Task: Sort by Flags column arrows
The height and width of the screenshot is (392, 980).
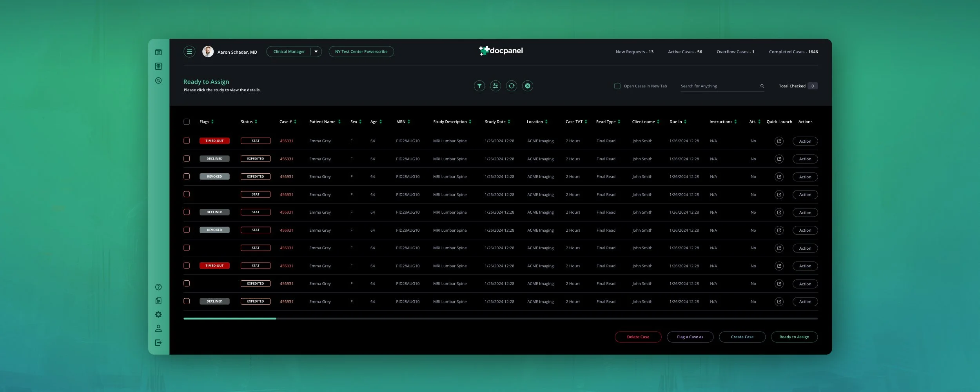Action: (212, 122)
